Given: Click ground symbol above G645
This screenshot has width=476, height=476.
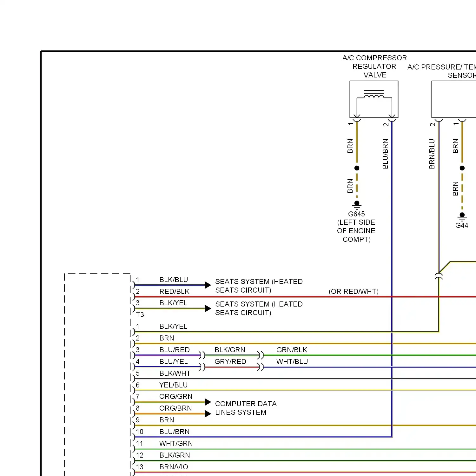Looking at the screenshot, I should [x=357, y=205].
